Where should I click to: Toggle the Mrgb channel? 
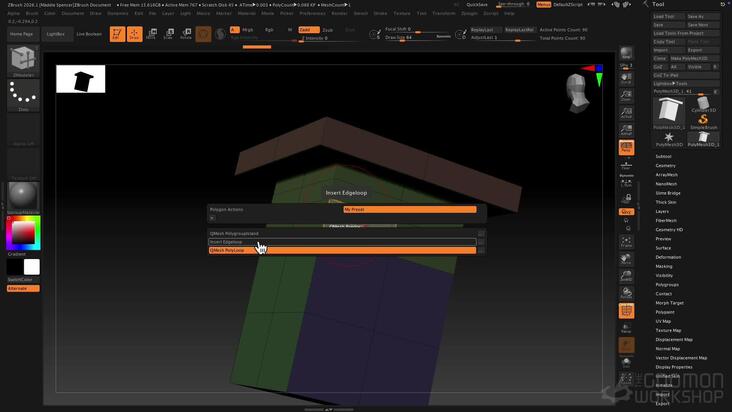[247, 30]
